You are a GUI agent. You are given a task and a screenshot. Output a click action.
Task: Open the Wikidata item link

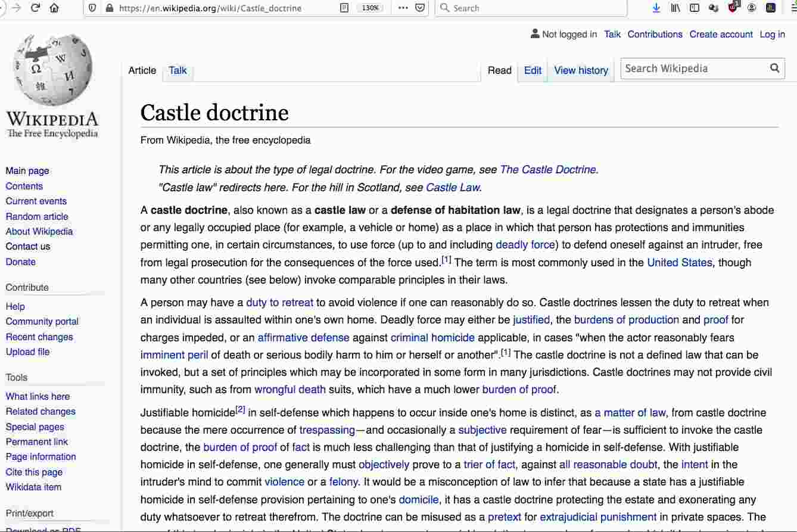point(33,487)
